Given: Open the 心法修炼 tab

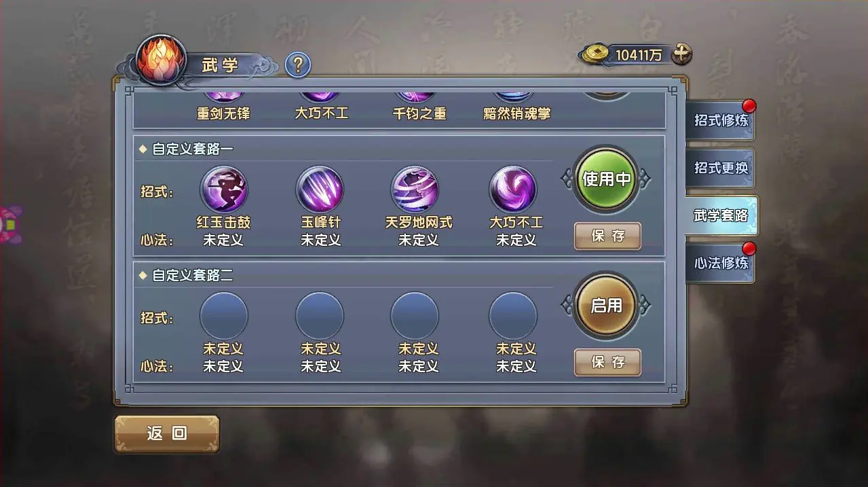Looking at the screenshot, I should click(x=720, y=263).
